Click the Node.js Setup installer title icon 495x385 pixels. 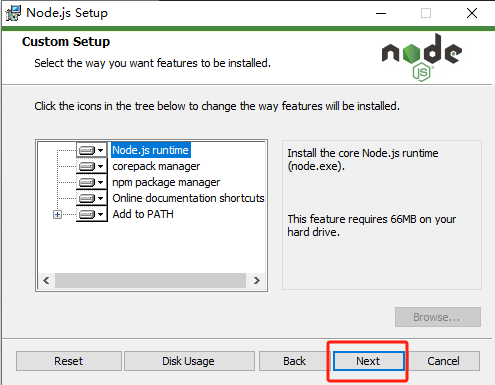[x=13, y=13]
